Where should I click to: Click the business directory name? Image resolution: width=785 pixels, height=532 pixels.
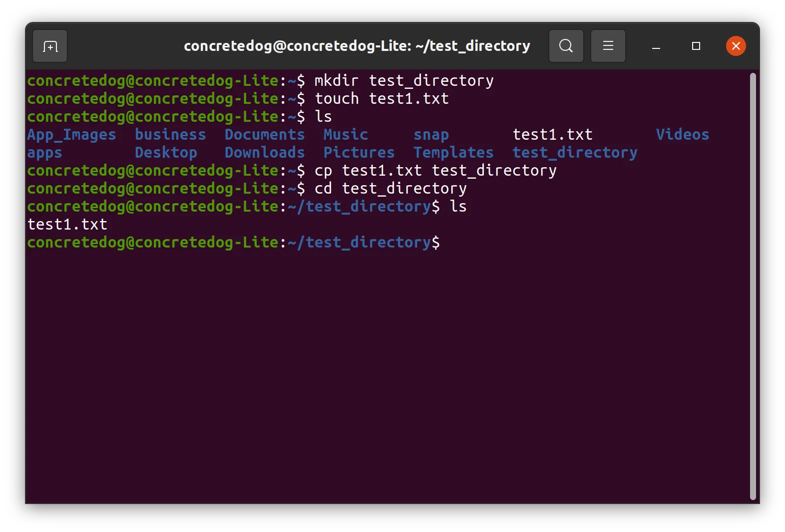click(x=170, y=134)
